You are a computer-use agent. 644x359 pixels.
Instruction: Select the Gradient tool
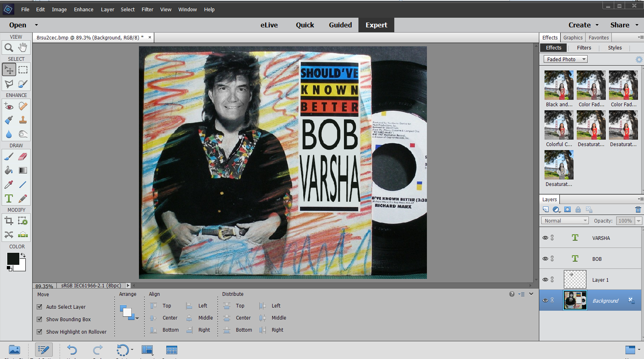(23, 170)
